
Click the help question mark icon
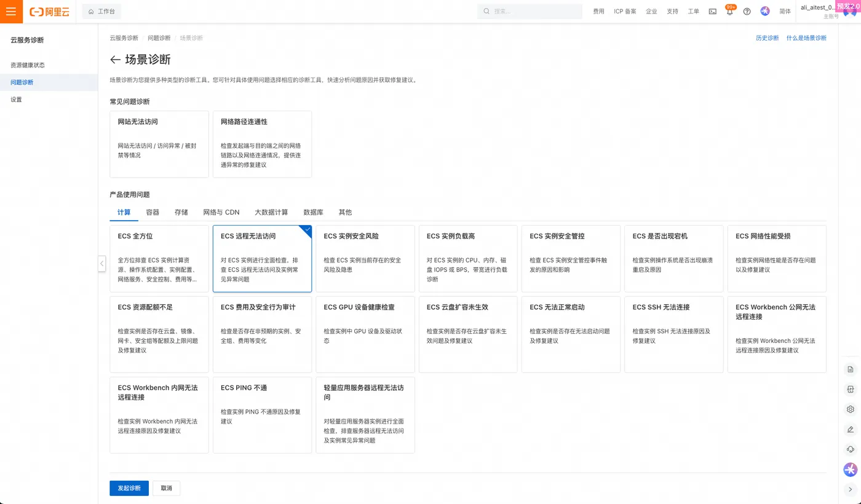pyautogui.click(x=747, y=12)
